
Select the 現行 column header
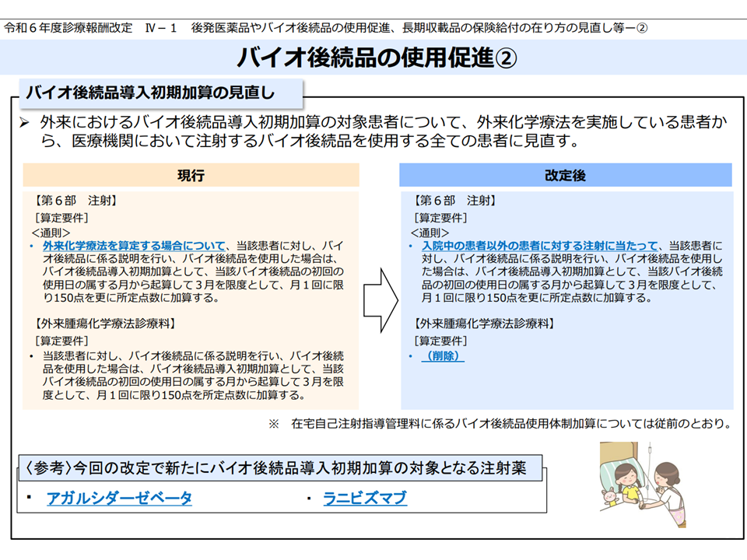coord(191,175)
